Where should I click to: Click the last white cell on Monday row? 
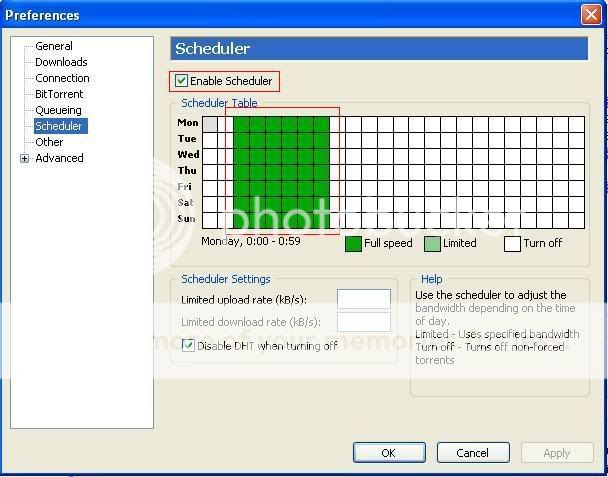coord(577,124)
